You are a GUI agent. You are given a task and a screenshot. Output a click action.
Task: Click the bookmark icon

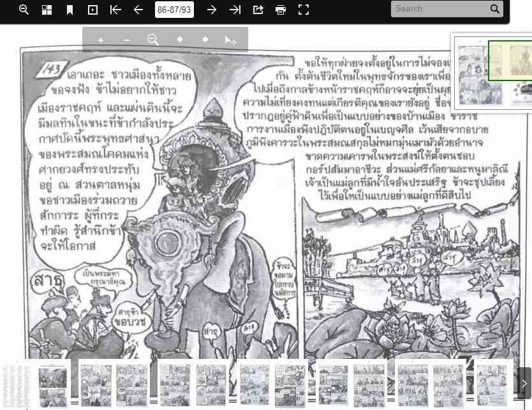coord(70,10)
